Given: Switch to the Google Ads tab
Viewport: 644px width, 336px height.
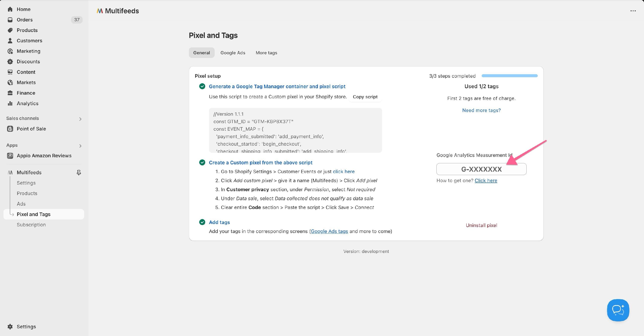Looking at the screenshot, I should point(233,53).
